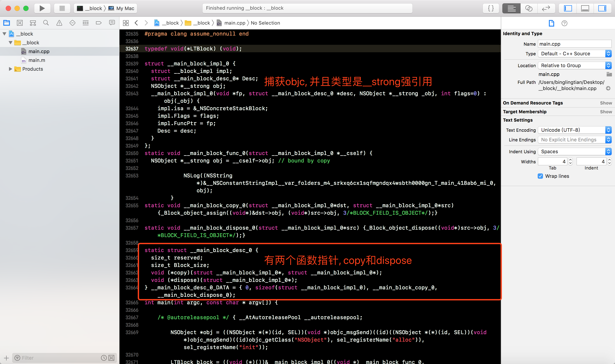Toggle the debug area visibility

(x=585, y=8)
